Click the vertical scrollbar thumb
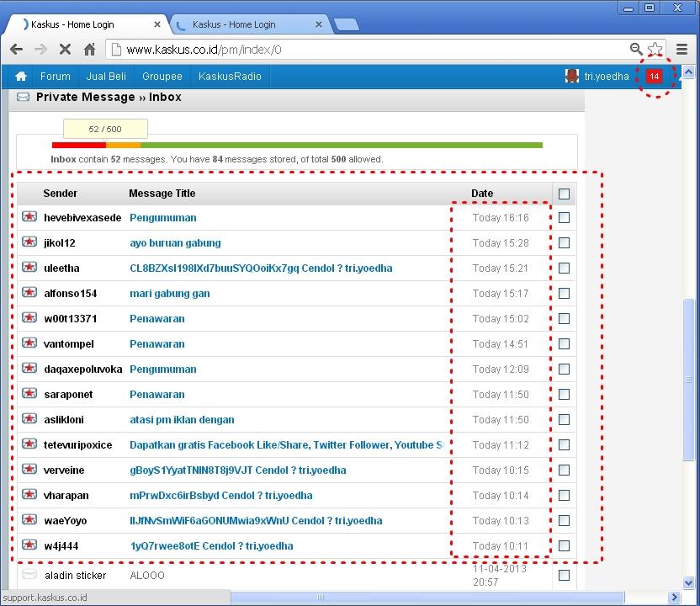The image size is (700, 606). coord(688,380)
